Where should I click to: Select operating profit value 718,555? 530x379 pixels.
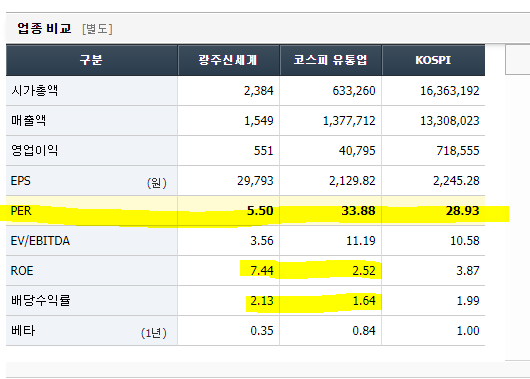coord(458,150)
